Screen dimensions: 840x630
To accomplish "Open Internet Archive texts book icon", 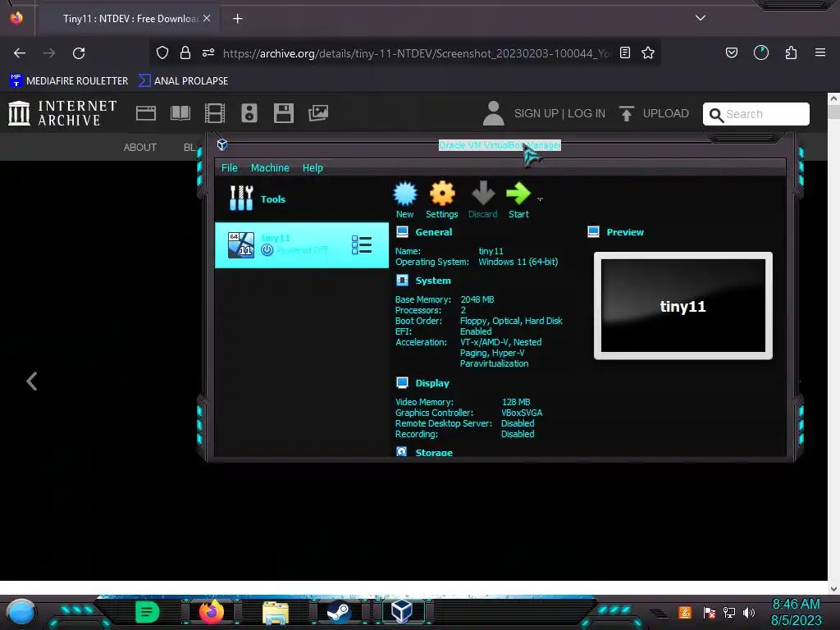I will pyautogui.click(x=180, y=113).
